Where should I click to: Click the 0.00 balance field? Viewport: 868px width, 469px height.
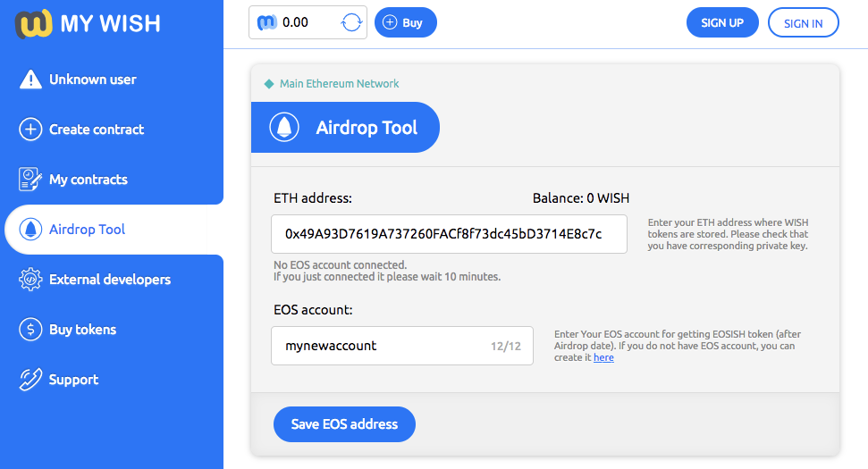308,22
